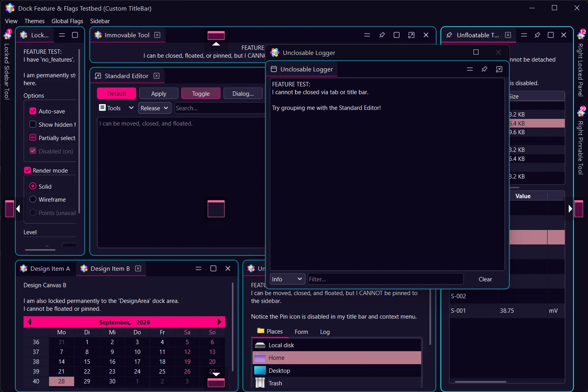
Task: Close the Immovable Tool tab via its small x
Action: (x=157, y=35)
